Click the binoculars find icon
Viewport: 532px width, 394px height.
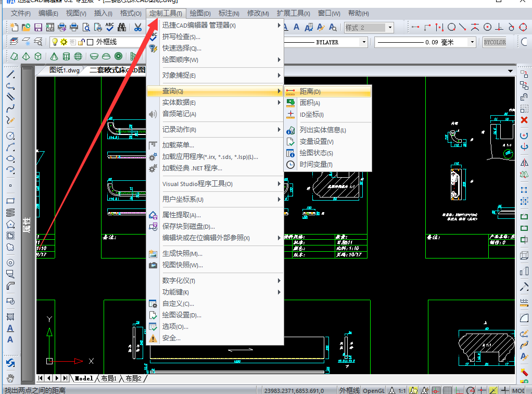[121, 27]
